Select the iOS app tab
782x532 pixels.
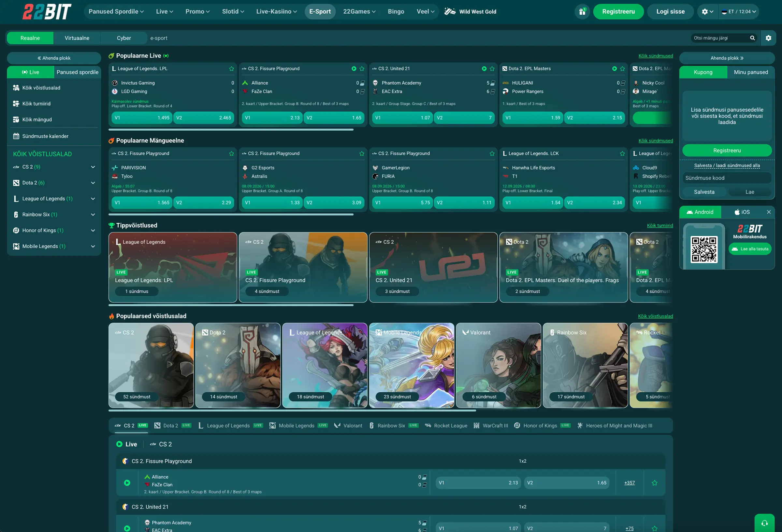pos(742,212)
